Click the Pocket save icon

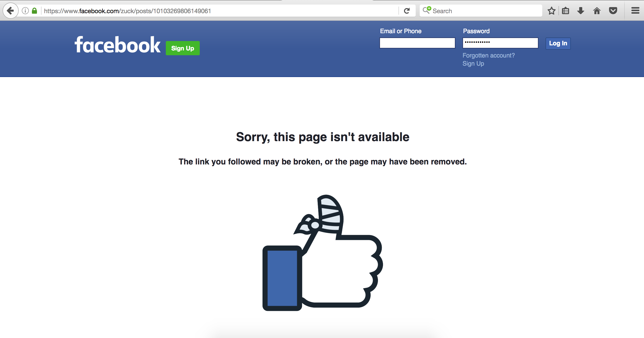pyautogui.click(x=613, y=11)
